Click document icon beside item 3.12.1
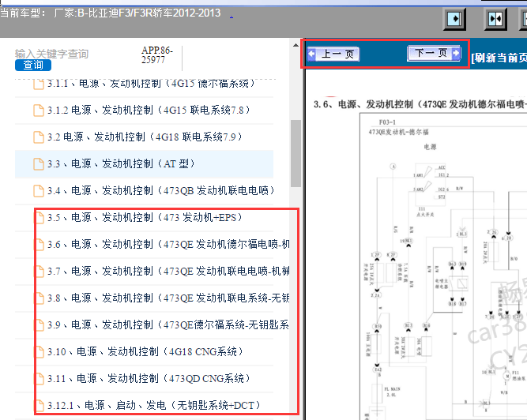The width and height of the screenshot is (527, 420). [40, 406]
